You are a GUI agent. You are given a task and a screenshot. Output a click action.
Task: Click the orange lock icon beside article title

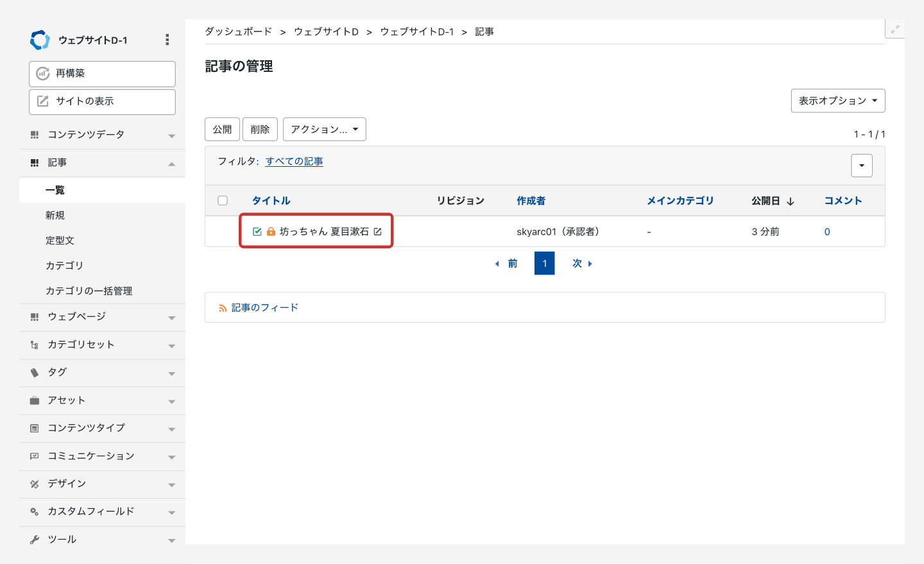(271, 232)
